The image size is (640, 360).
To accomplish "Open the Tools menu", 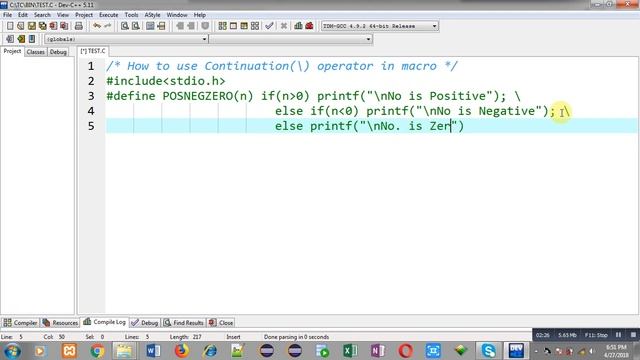I will tap(131, 15).
